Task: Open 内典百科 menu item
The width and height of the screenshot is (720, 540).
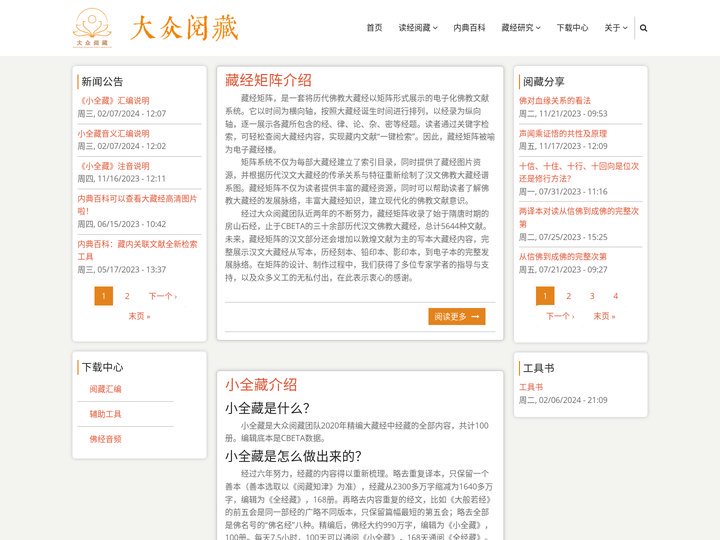Action: point(469,28)
